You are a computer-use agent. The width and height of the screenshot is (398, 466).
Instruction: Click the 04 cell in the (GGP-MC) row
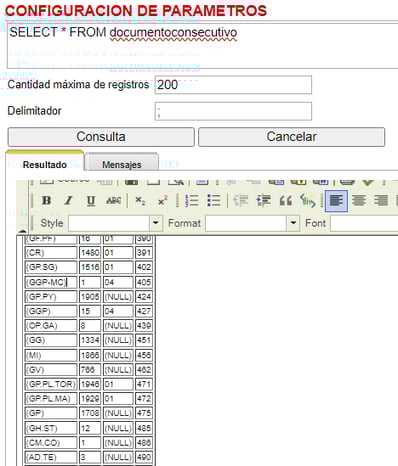point(118,282)
